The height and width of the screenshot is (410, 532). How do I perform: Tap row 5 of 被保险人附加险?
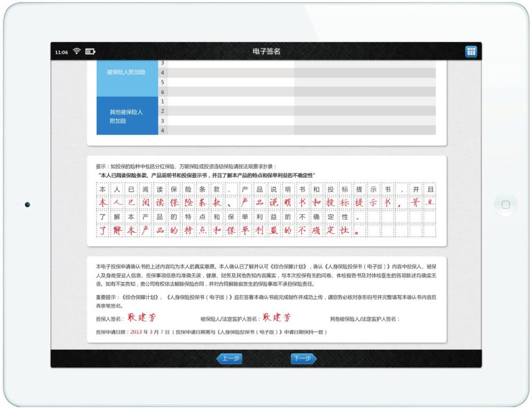tap(297, 82)
